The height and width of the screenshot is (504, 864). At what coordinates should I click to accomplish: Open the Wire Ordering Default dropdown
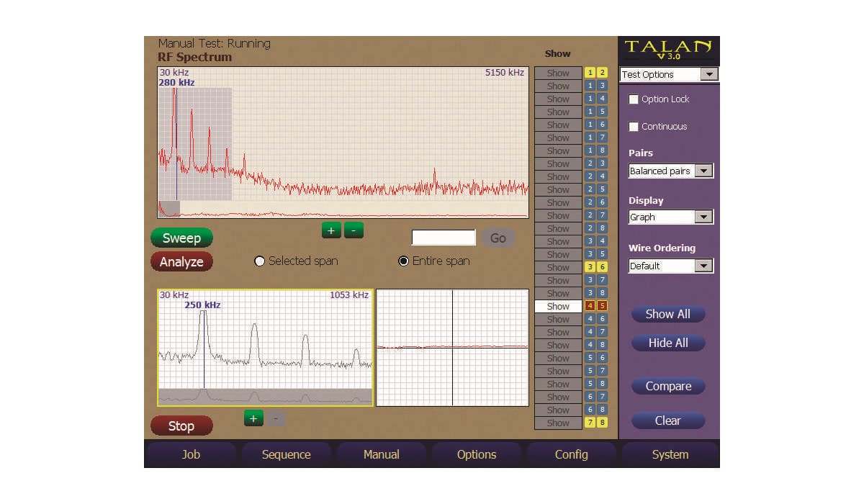[x=704, y=266]
